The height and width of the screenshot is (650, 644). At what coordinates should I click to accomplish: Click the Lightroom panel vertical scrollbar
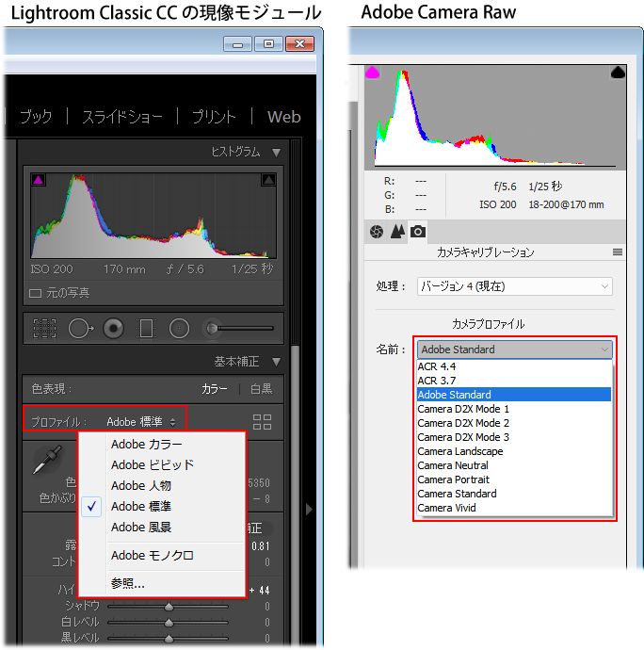tap(295, 494)
